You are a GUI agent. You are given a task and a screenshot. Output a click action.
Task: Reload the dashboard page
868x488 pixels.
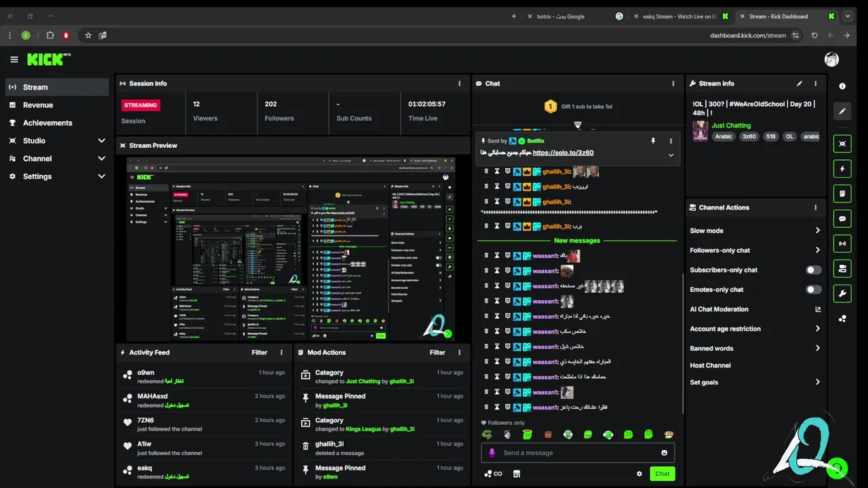814,35
